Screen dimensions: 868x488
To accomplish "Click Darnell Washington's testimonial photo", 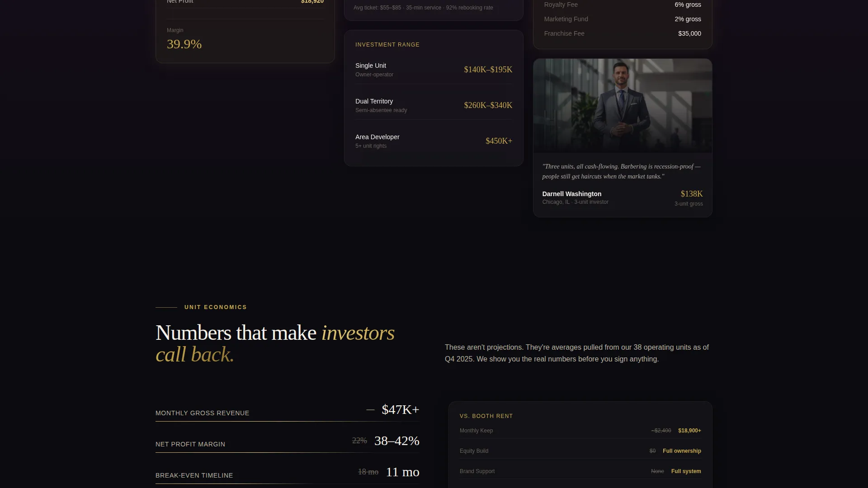I will point(623,105).
